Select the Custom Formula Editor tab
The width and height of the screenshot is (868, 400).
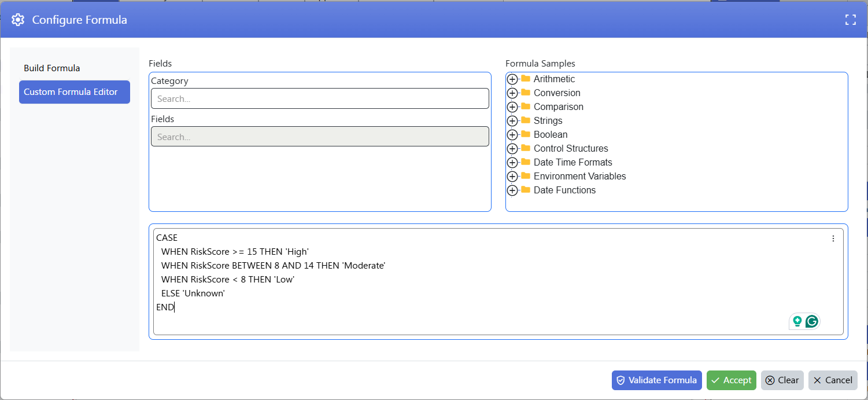click(x=75, y=92)
